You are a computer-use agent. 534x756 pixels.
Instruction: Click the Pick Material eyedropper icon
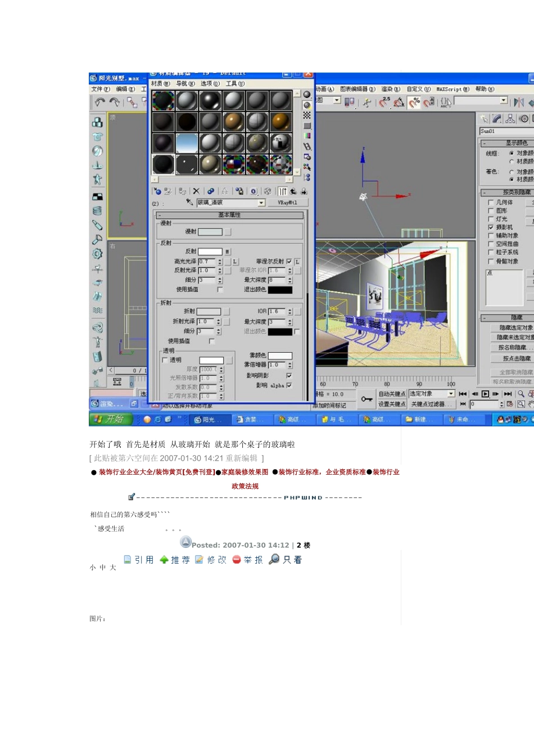click(190, 202)
